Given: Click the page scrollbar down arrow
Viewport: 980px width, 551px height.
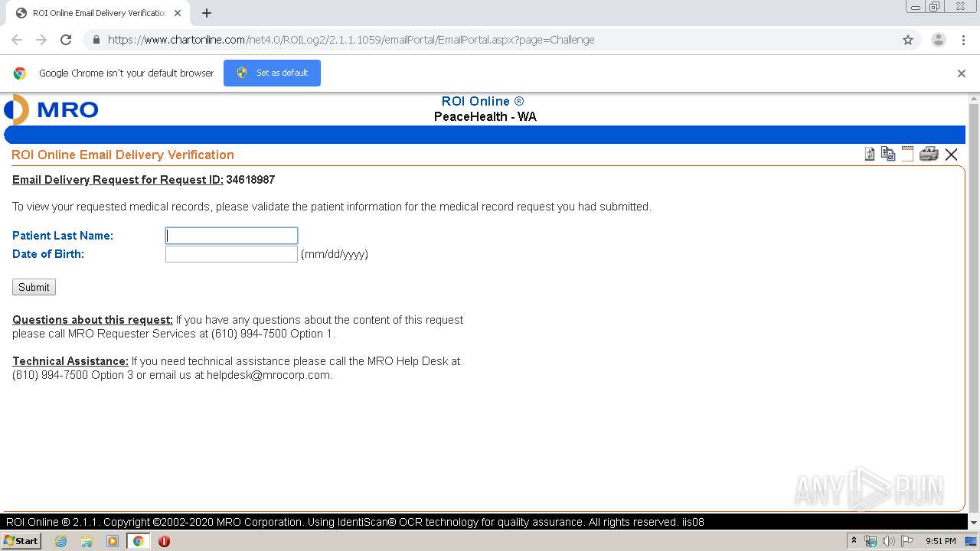Looking at the screenshot, I should pos(974,523).
